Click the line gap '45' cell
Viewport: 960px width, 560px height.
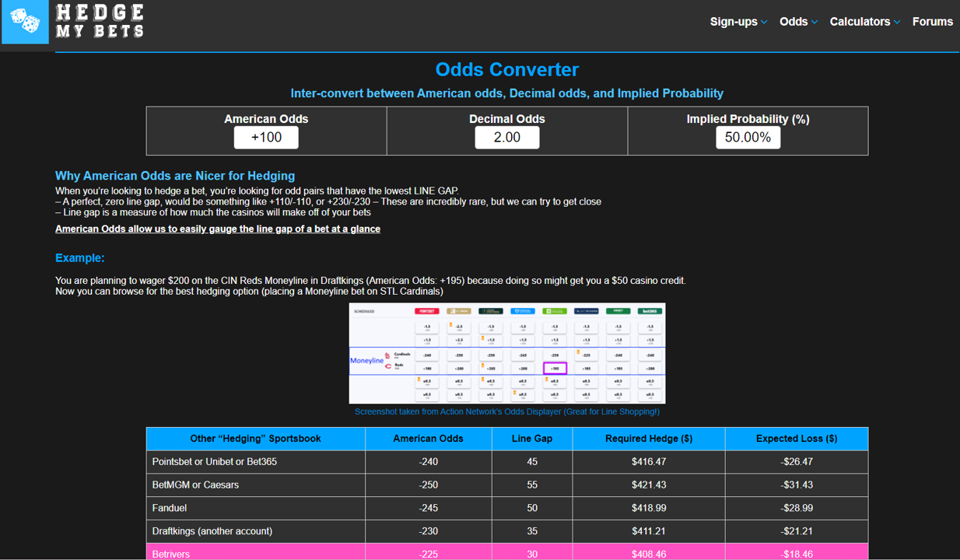(x=532, y=462)
